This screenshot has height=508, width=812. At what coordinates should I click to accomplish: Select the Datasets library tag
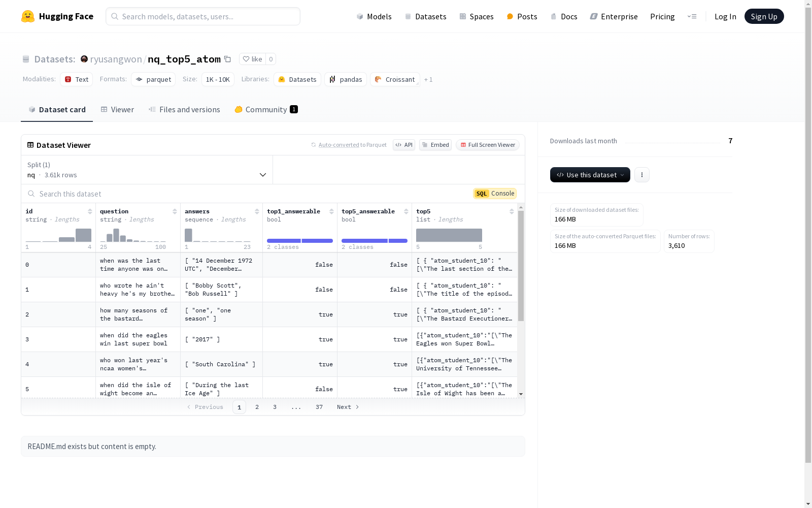pyautogui.click(x=297, y=79)
